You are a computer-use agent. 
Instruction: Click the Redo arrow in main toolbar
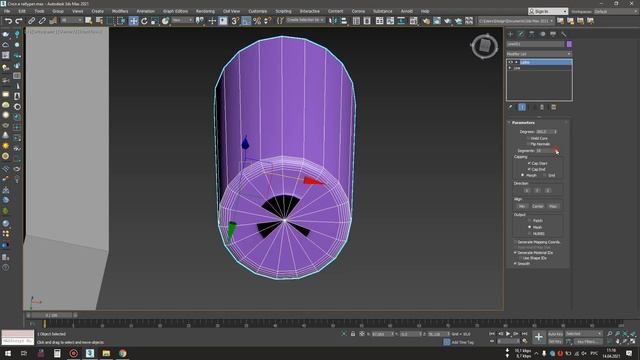tap(19, 21)
